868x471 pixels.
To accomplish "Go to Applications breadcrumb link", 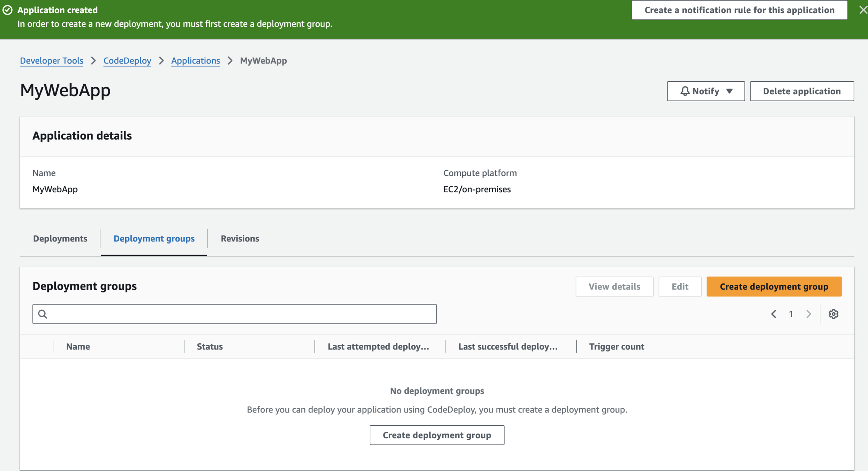I will (195, 61).
